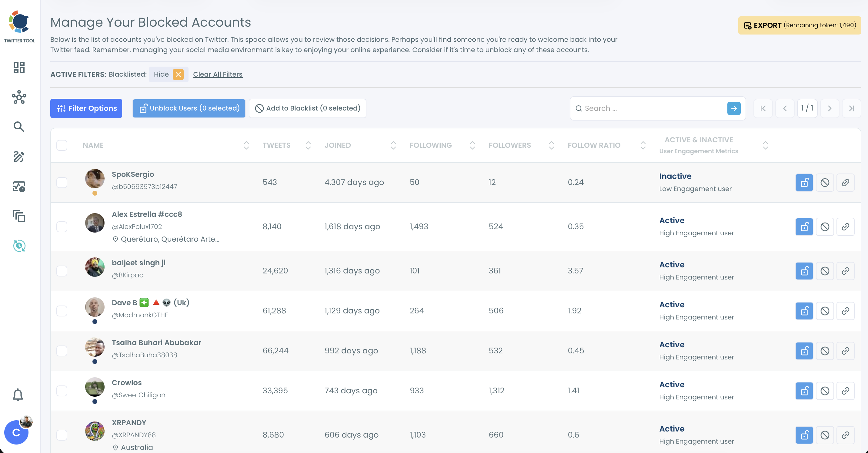Open the analytics check icon in sidebar
Screen dimensions: 868x453
[x=19, y=187]
